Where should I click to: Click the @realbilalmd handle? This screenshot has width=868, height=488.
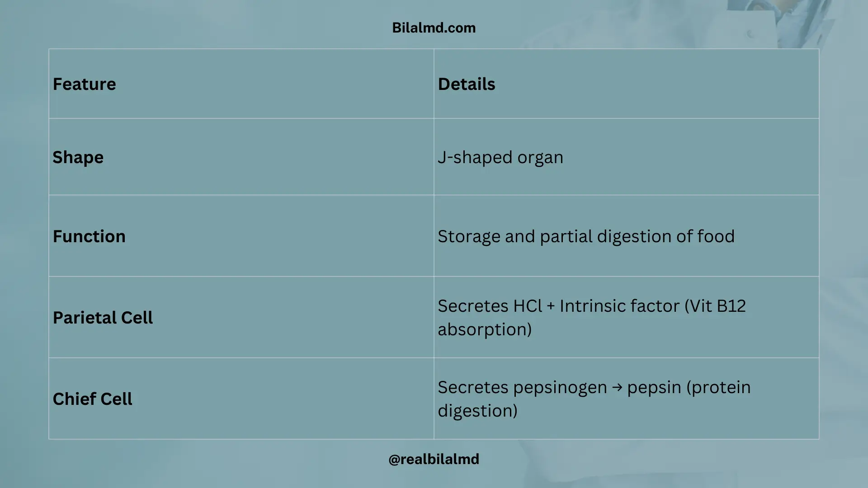pos(434,459)
